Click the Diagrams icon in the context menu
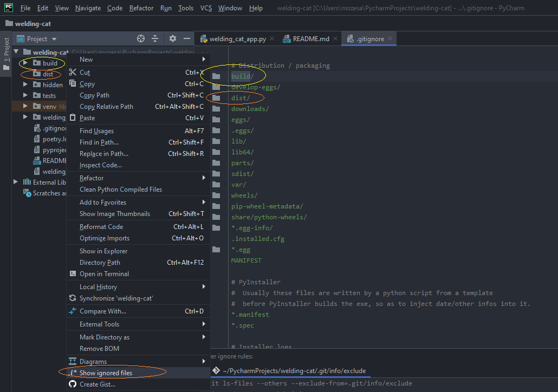The width and height of the screenshot is (558, 392). click(72, 361)
